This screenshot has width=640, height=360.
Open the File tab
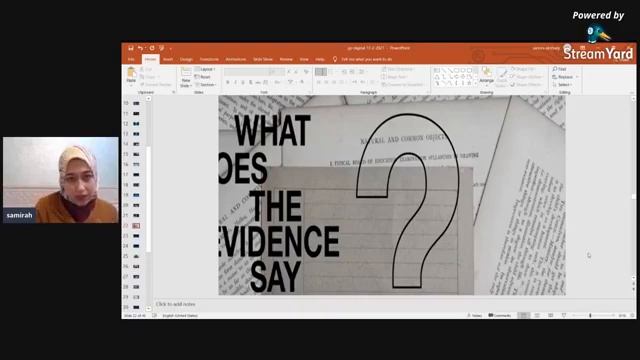pos(131,60)
